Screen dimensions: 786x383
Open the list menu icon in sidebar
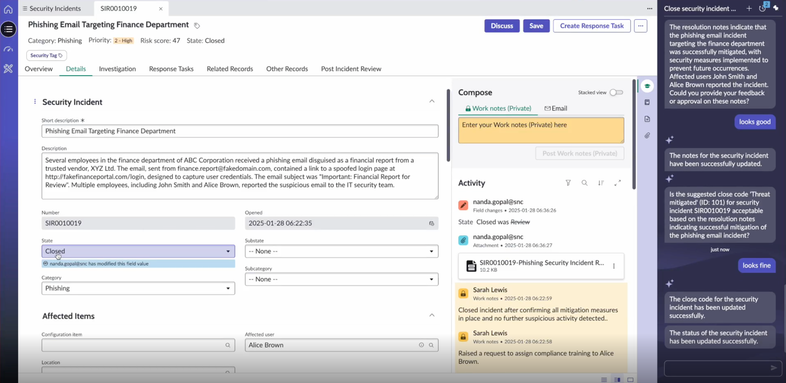(x=8, y=29)
